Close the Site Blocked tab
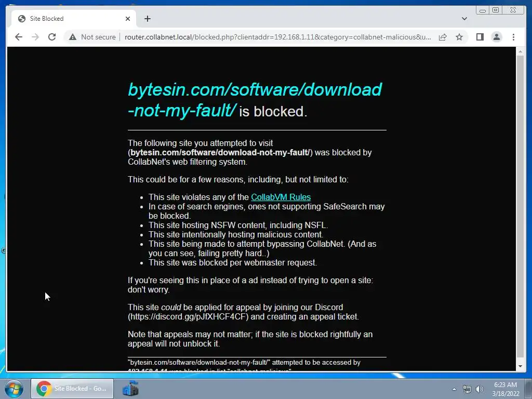Viewport: 532px width, 399px height. point(128,19)
